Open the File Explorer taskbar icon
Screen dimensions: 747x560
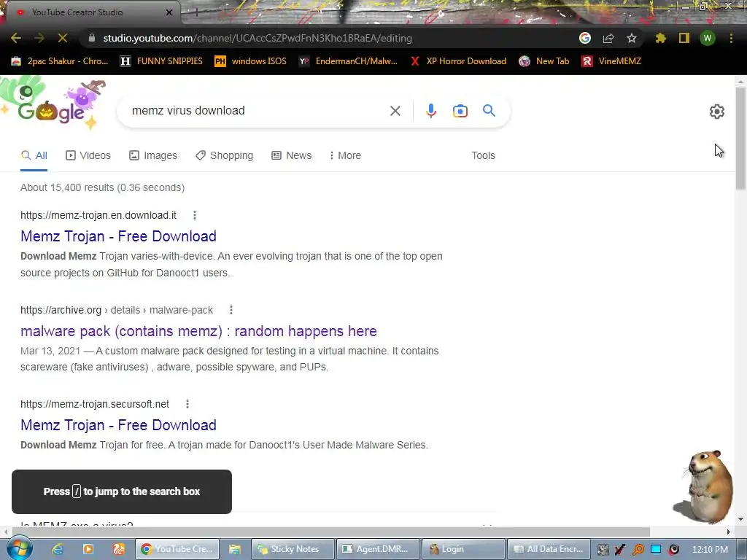click(234, 549)
